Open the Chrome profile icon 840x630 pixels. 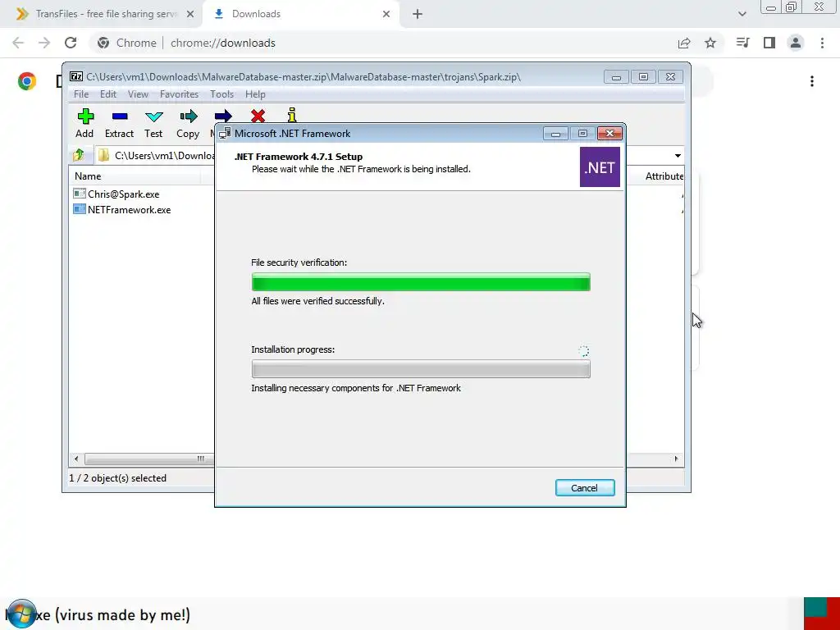pyautogui.click(x=796, y=43)
